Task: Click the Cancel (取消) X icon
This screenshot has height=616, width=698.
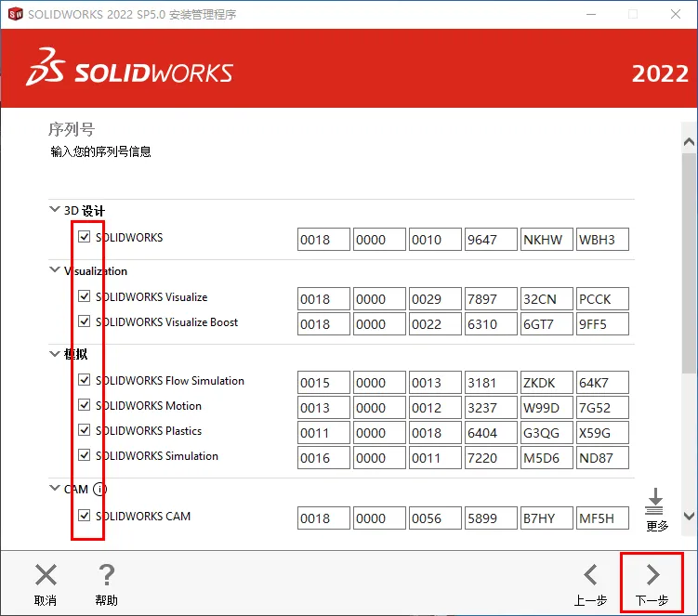Action: point(46,574)
